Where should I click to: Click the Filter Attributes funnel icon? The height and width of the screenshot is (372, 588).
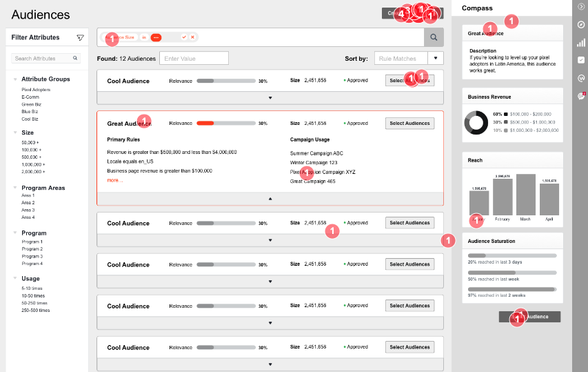80,37
